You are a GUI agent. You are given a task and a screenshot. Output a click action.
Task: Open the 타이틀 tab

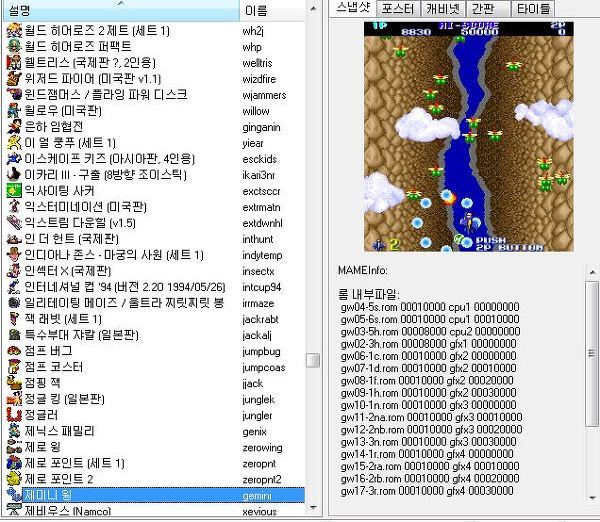point(533,9)
